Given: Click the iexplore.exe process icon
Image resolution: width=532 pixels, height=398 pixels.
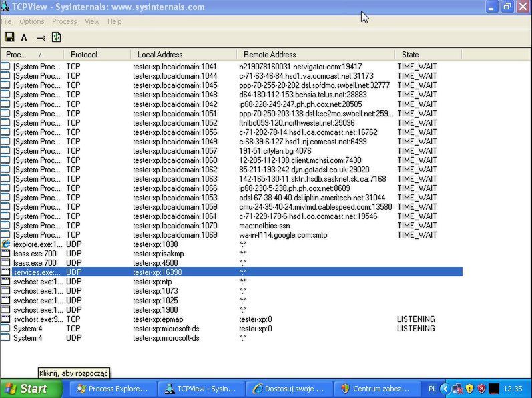Looking at the screenshot, I should (x=5, y=244).
